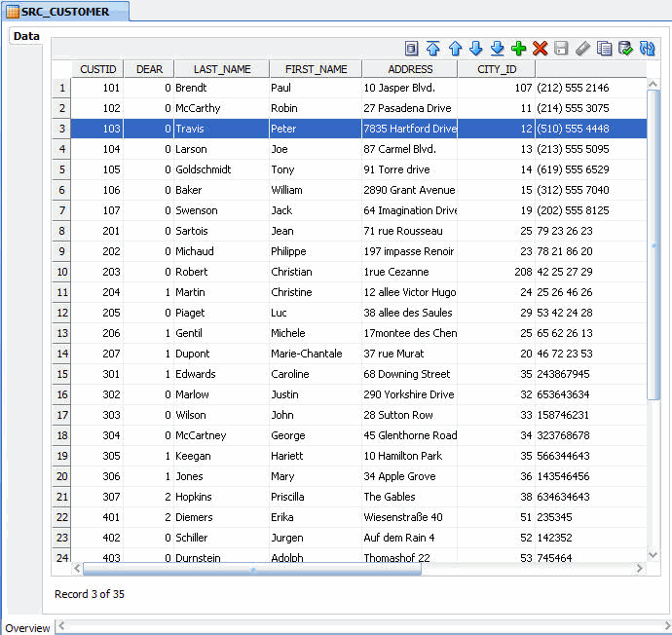Click the table's horizontal scrollbar right arrow

pos(640,569)
